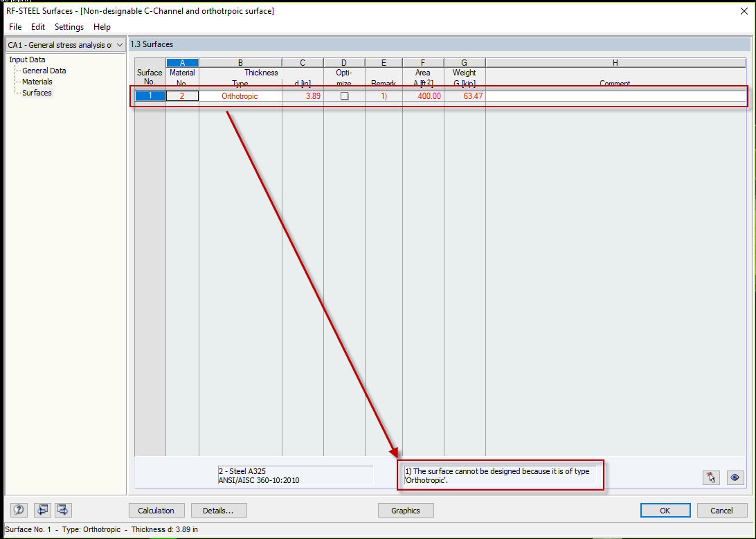Click the Cancel button
Screen dimensions: 756x539
point(722,511)
